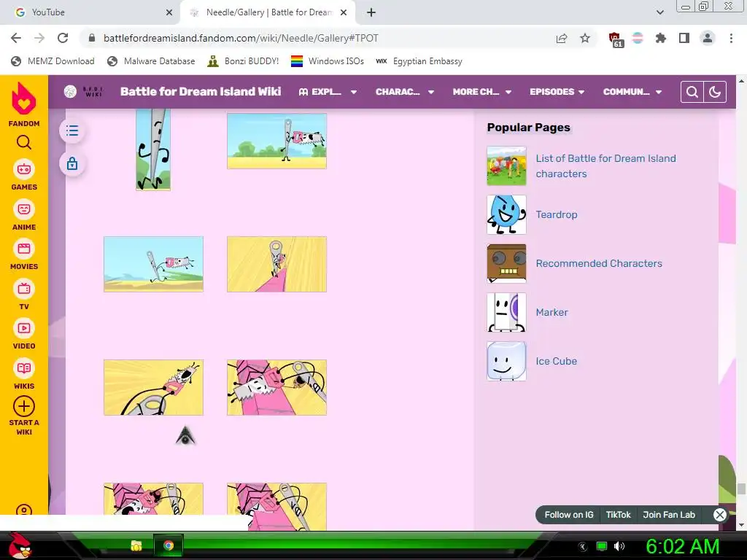Click the volume speaker tray icon
This screenshot has height=560, width=747.
tap(619, 546)
